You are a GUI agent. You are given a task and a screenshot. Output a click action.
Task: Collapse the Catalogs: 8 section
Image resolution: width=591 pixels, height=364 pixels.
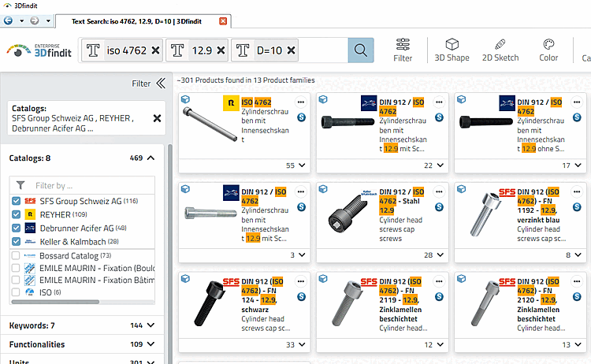coord(151,158)
